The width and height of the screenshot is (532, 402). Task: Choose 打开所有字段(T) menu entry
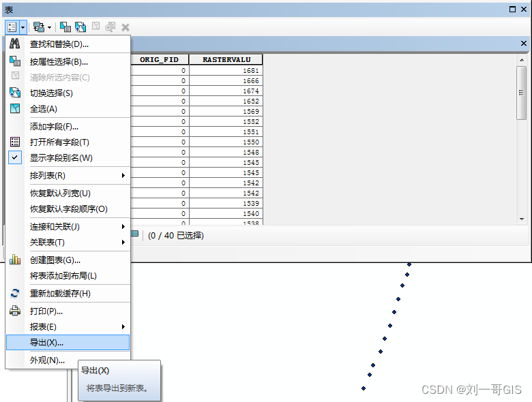(x=68, y=142)
